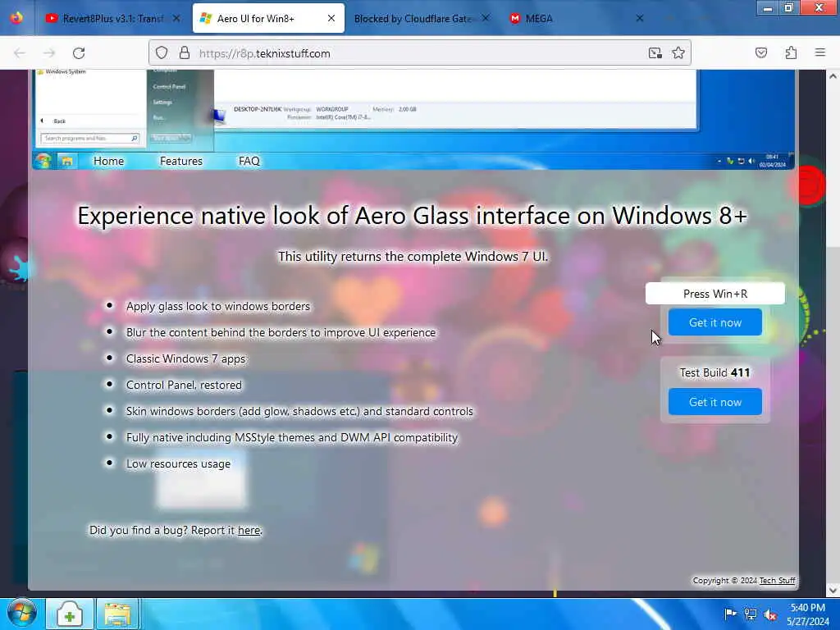The image size is (840, 630).
Task: Open Save to Pocket button
Action: (x=761, y=53)
